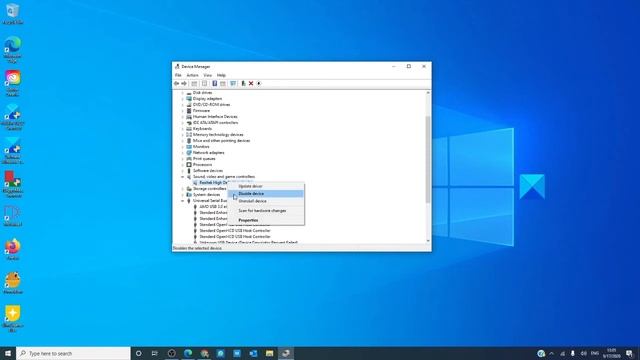This screenshot has width=640, height=360.
Task: Collapse Sound, video and game controllers
Action: 182,177
